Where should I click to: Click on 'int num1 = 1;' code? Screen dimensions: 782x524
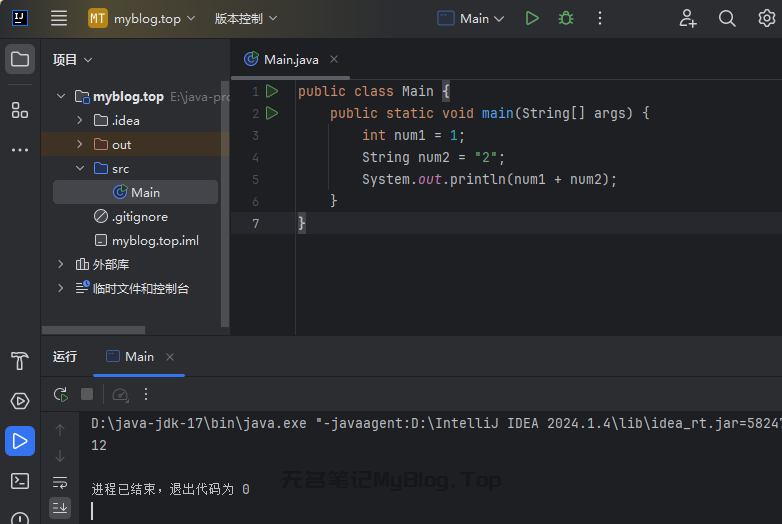pyautogui.click(x=413, y=136)
